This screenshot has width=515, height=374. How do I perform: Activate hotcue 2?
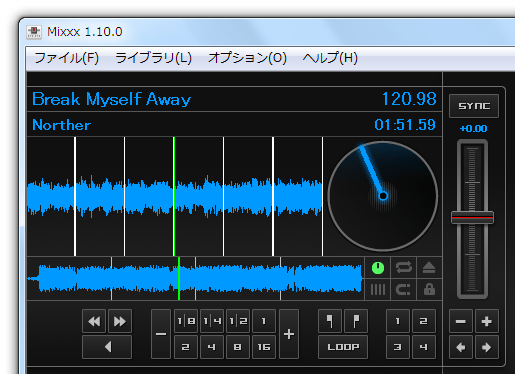pos(424,321)
